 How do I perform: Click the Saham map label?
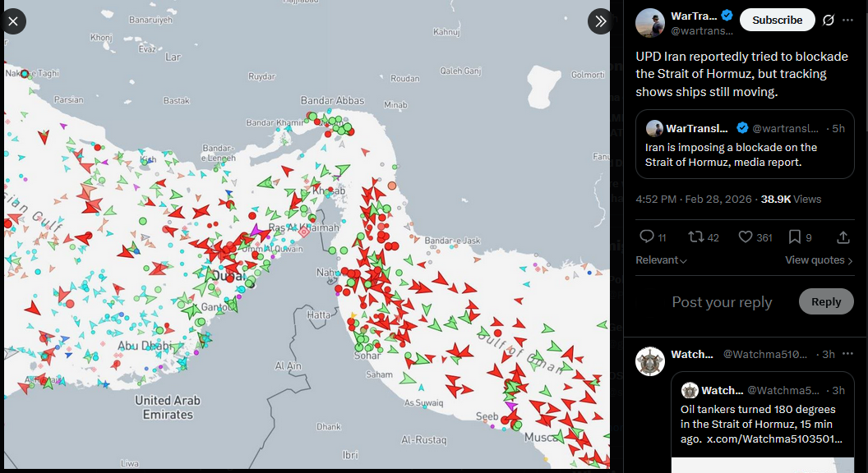379,374
